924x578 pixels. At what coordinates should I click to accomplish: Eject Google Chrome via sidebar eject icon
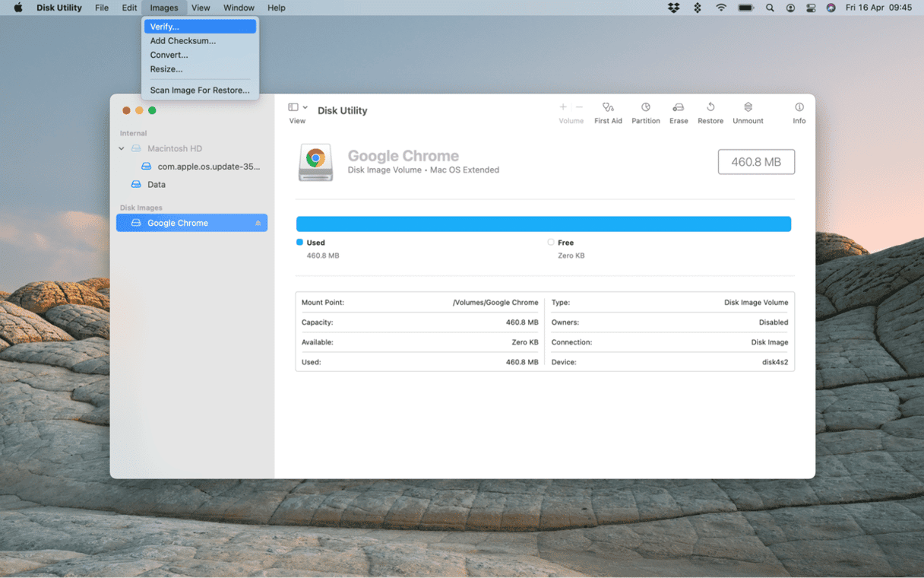[258, 223]
